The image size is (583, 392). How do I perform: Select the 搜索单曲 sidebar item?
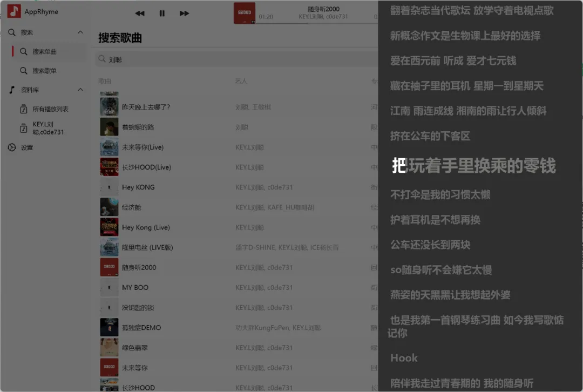tap(44, 52)
